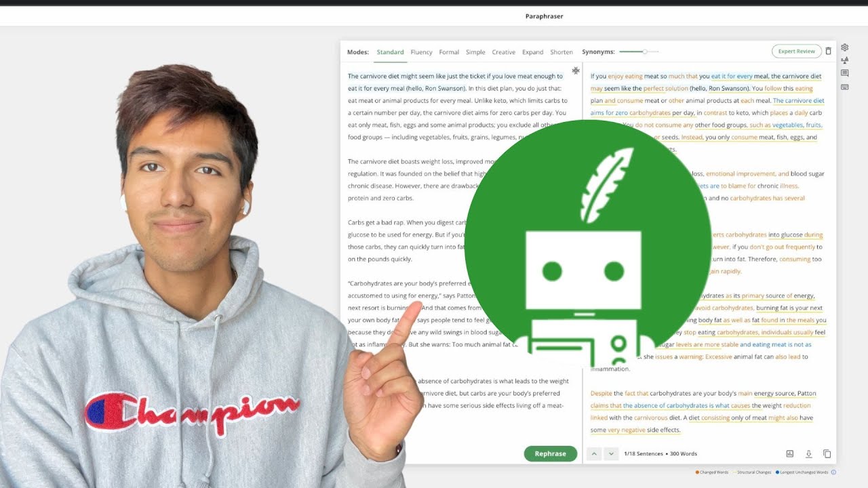Click the Synonyms slider handle
The width and height of the screenshot is (868, 488).
click(x=645, y=52)
